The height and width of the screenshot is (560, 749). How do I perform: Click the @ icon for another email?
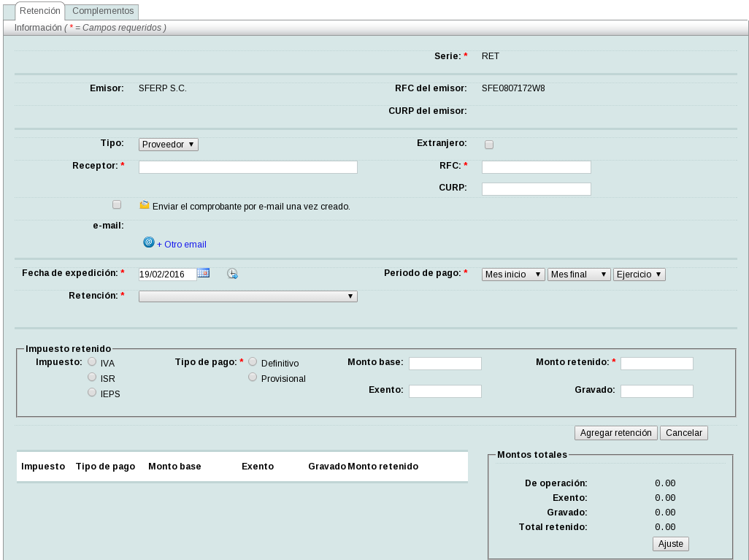pyautogui.click(x=149, y=242)
